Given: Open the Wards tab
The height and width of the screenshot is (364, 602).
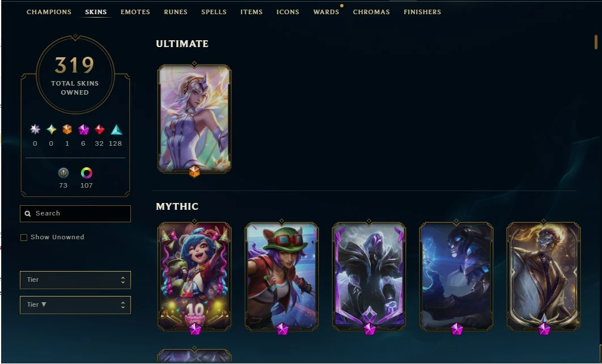Looking at the screenshot, I should 326,12.
